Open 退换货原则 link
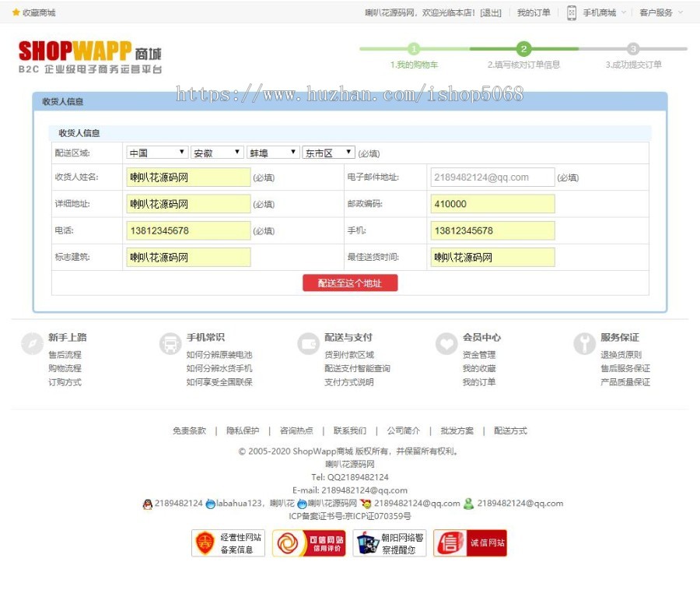The image size is (700, 604). 621,355
